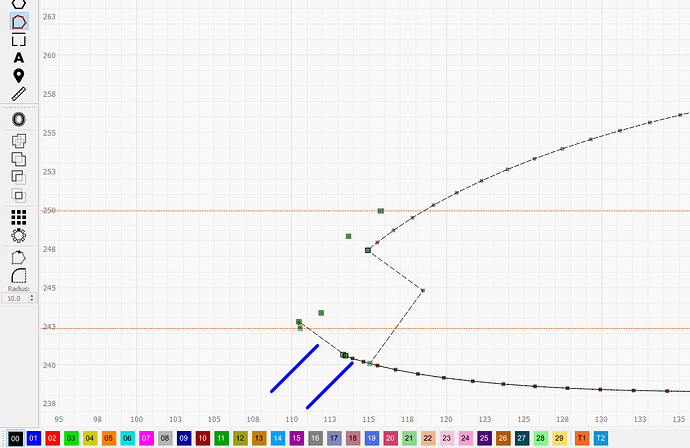
Task: Pick dark red layer color 10
Action: (x=202, y=438)
